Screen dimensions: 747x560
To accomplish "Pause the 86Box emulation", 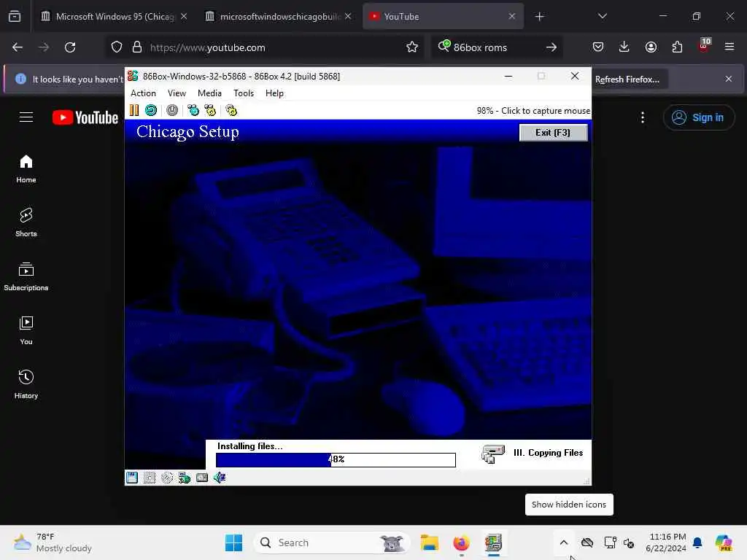I will [134, 111].
